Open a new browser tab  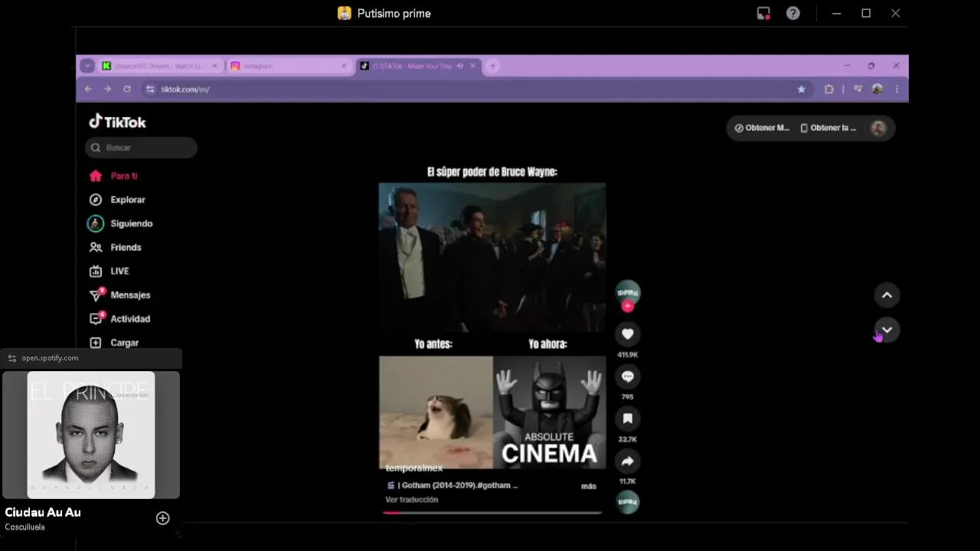click(492, 66)
